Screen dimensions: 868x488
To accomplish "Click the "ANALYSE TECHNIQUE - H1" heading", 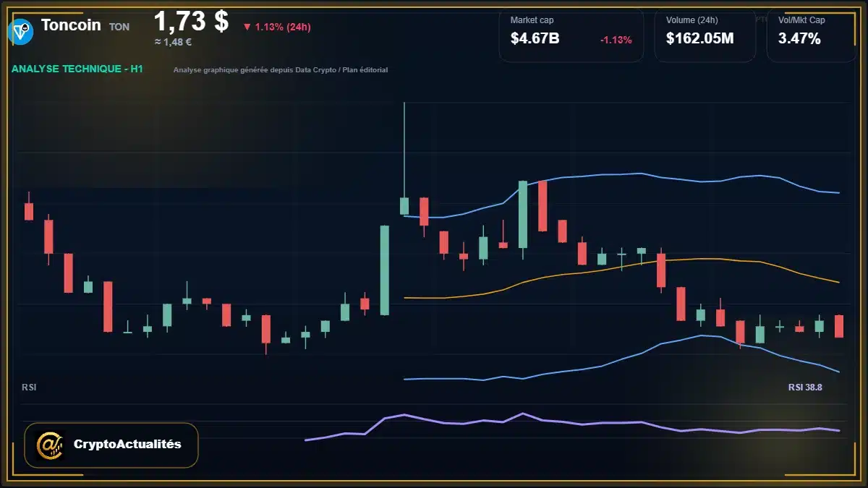I will point(77,69).
